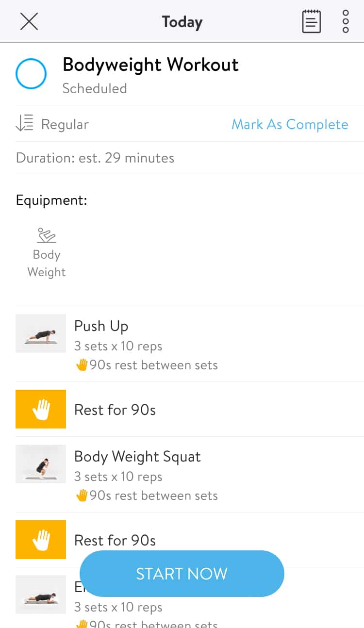Image resolution: width=364 pixels, height=628 pixels.
Task: Open the notes notepad icon
Action: tap(312, 21)
